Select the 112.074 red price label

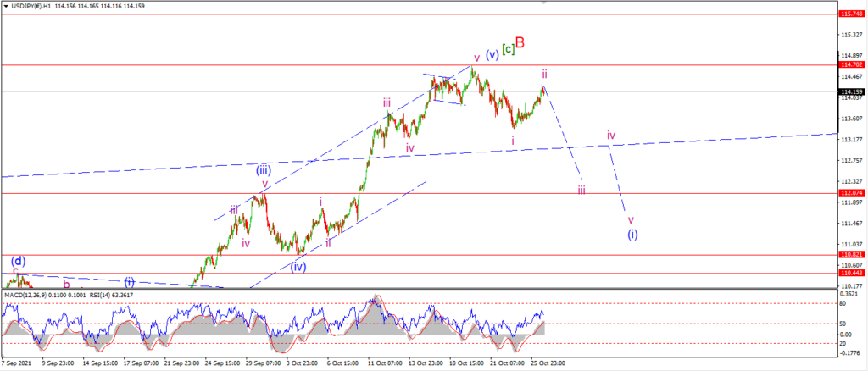(x=850, y=193)
